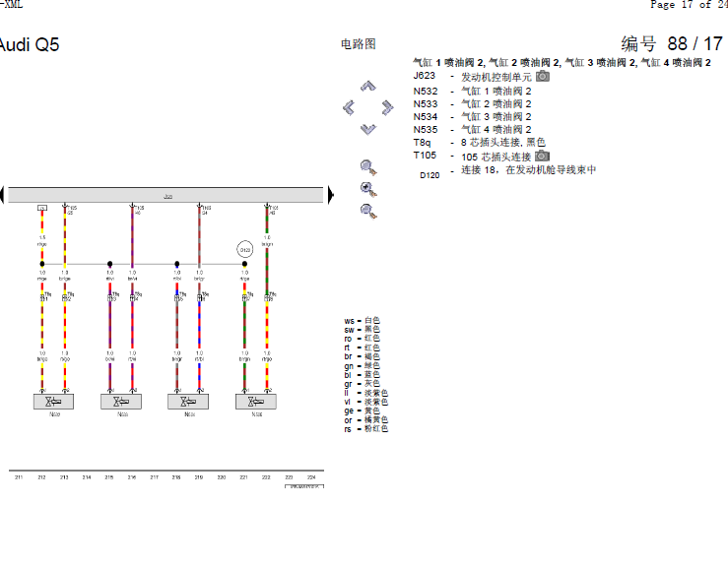This screenshot has height=569, width=728.
Task: Click the right navigation arrow icon
Action: [388, 107]
